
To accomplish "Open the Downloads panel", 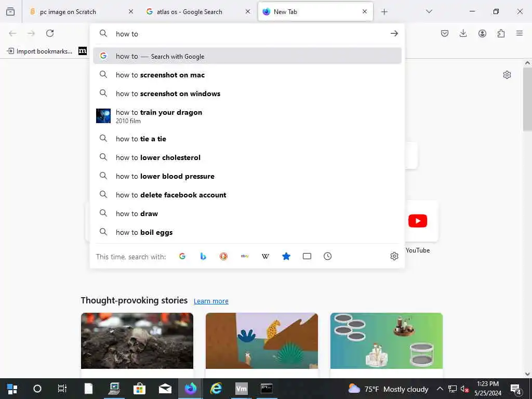I will tap(463, 33).
